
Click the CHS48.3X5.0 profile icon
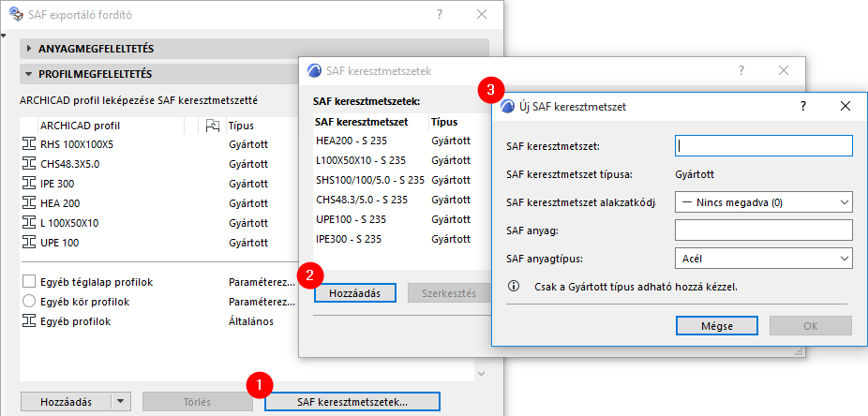[x=27, y=164]
